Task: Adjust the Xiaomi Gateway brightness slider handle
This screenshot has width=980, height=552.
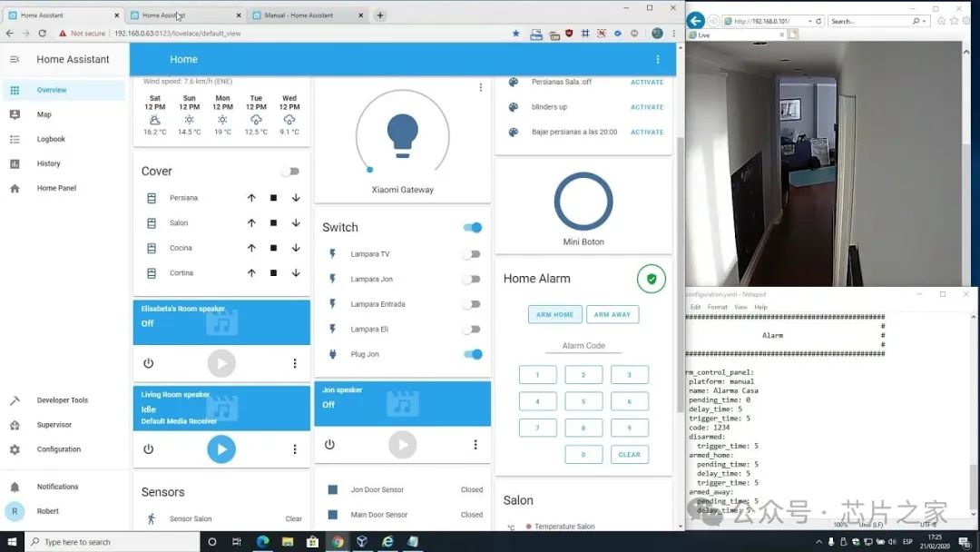Action: click(x=370, y=170)
